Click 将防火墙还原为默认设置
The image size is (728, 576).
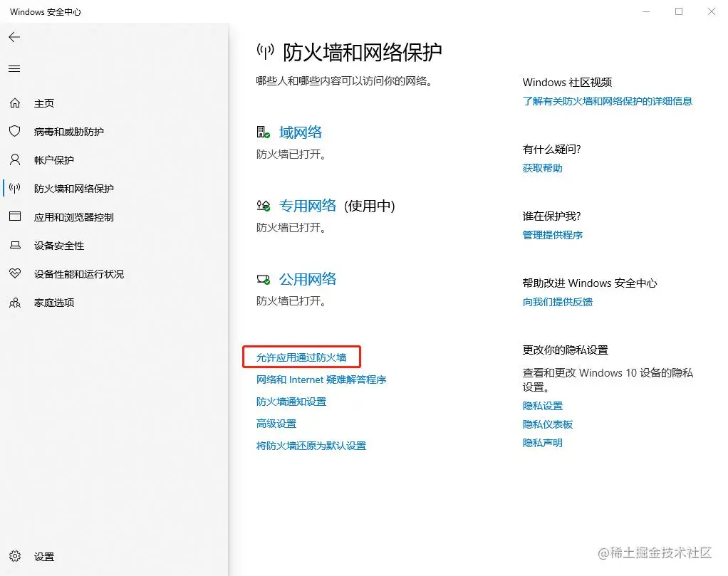pos(311,446)
